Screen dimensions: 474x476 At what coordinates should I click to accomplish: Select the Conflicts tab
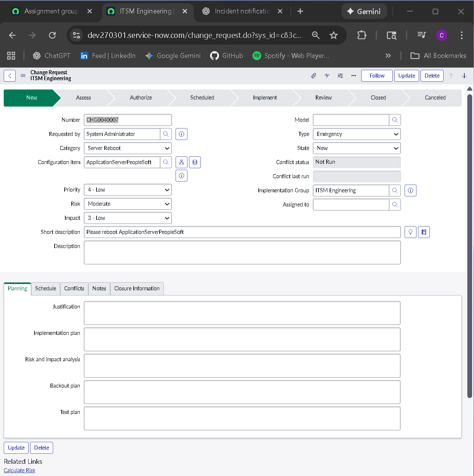click(x=74, y=288)
